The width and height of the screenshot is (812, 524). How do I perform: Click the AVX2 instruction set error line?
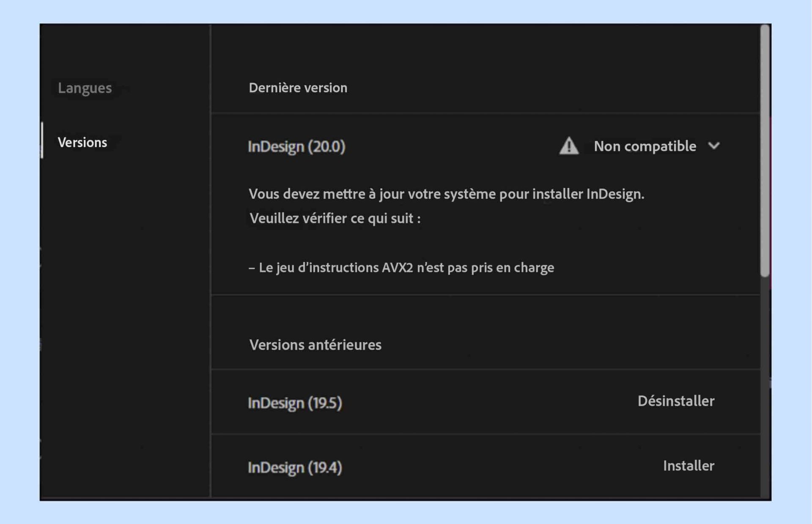[x=401, y=268]
